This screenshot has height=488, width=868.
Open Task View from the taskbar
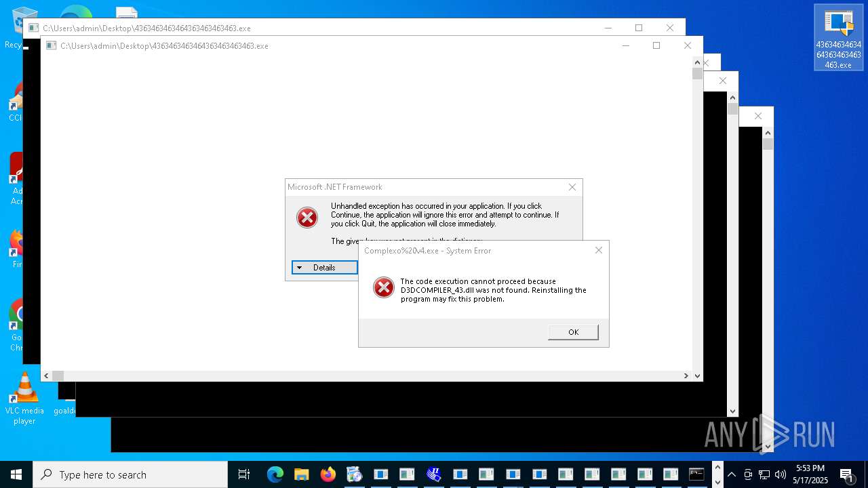coord(244,474)
